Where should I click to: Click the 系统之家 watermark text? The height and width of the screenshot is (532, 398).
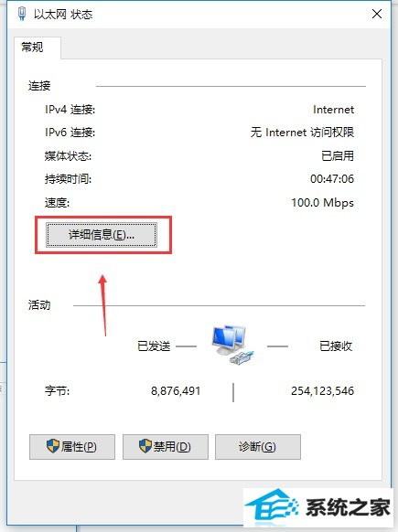click(x=348, y=508)
